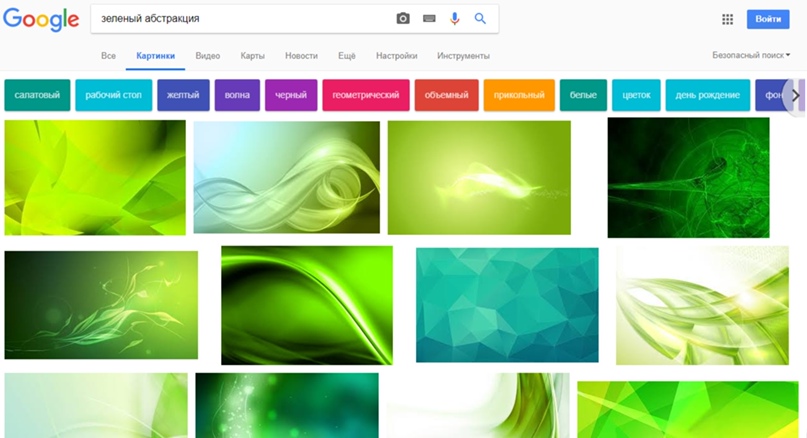Image resolution: width=807 pixels, height=438 pixels.
Task: Open the bright green curved wave thumbnail
Action: 307,305
